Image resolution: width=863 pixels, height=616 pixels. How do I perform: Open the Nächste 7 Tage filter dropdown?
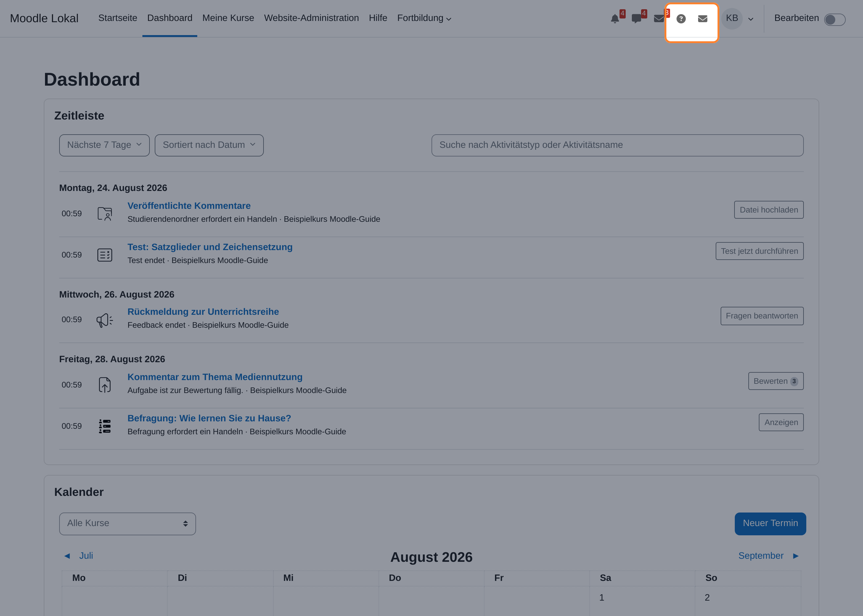point(104,145)
